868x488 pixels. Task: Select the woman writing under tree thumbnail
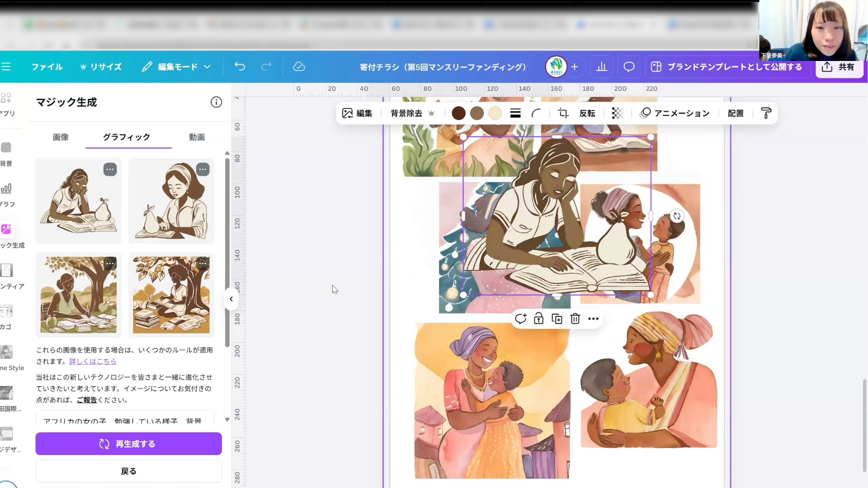coord(79,295)
